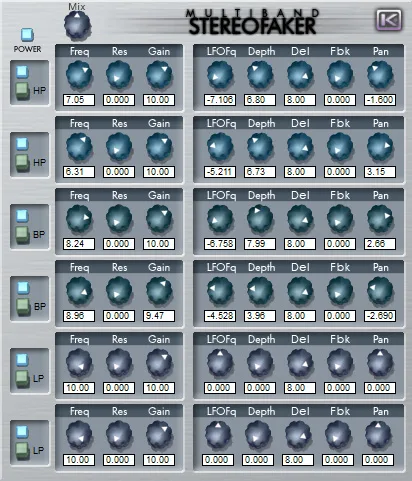Click the Depth knob above value 3.96

coord(260,291)
